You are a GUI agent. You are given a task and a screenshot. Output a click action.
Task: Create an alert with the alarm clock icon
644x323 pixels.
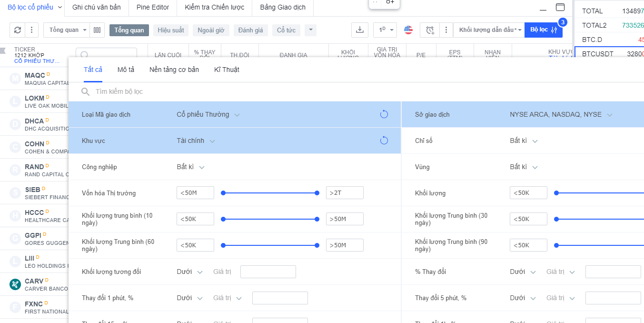(430, 30)
